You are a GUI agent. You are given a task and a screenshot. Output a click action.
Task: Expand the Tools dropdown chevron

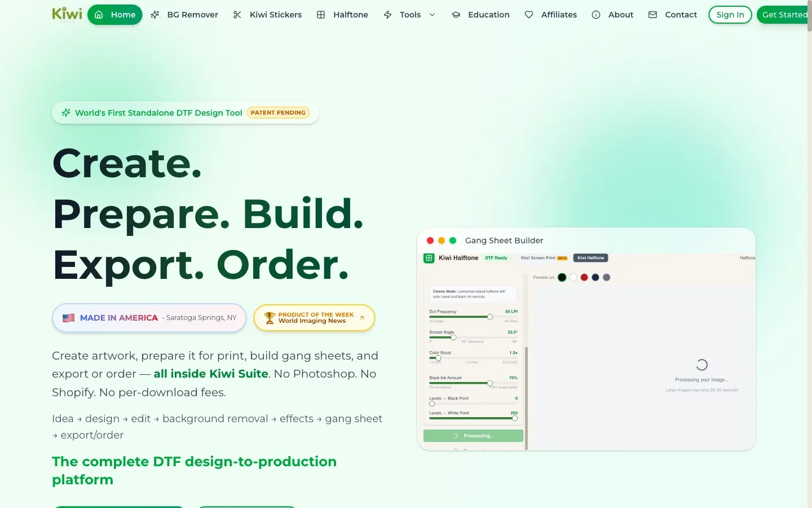coord(433,15)
